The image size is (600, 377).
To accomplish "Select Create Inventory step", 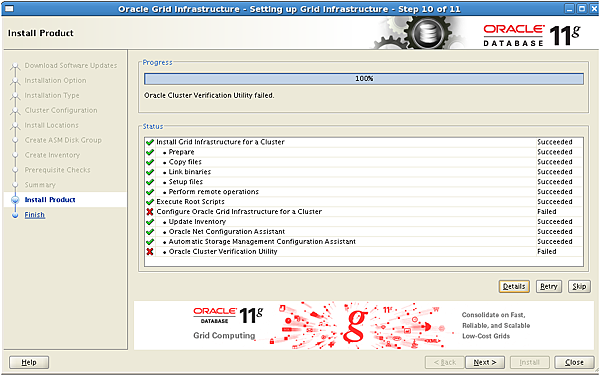I will (x=52, y=155).
